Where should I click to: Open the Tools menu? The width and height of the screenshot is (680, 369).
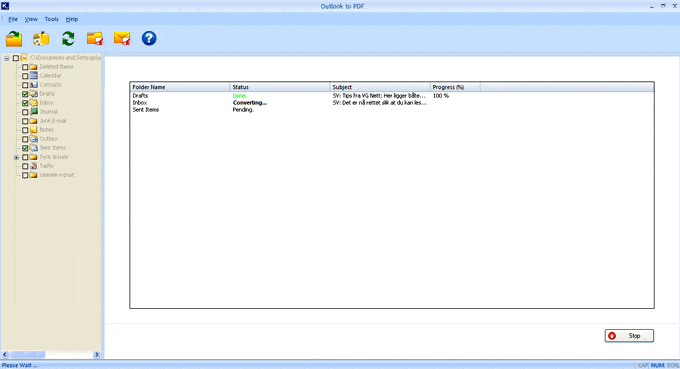[x=51, y=19]
